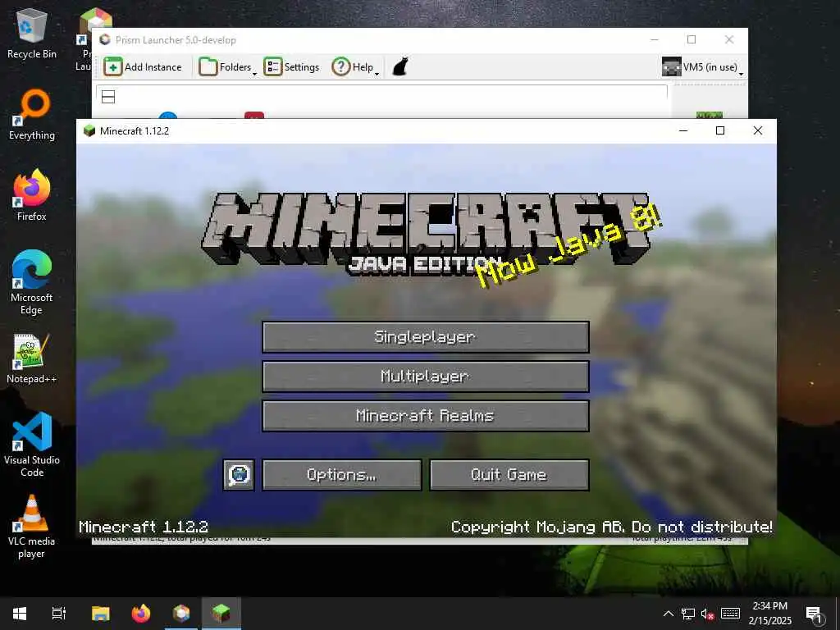Open the Multiplayer menu

426,376
